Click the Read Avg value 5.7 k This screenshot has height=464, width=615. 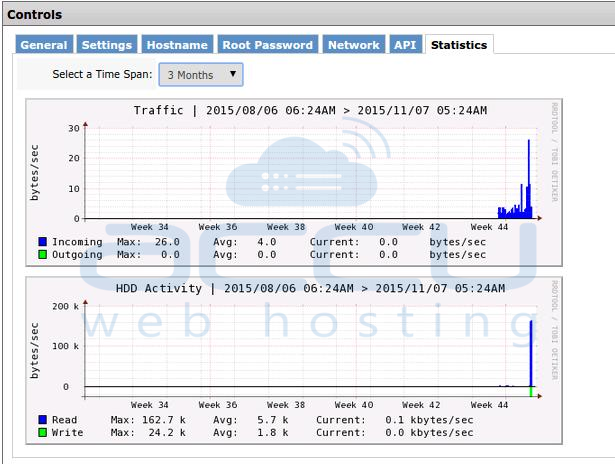pos(273,420)
